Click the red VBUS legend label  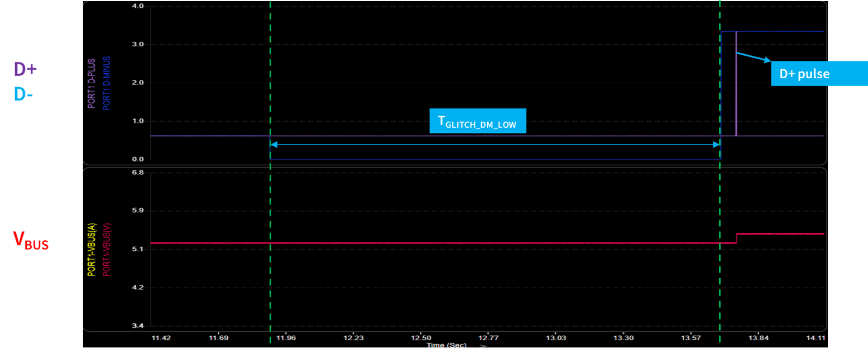click(x=31, y=241)
